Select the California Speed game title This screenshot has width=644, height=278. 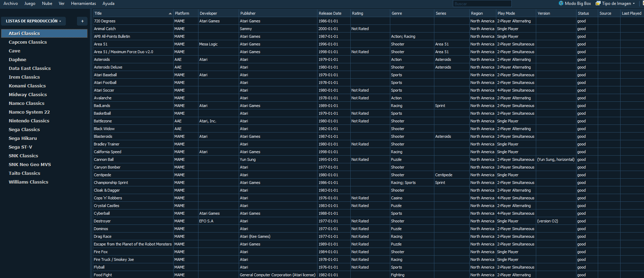click(x=107, y=152)
